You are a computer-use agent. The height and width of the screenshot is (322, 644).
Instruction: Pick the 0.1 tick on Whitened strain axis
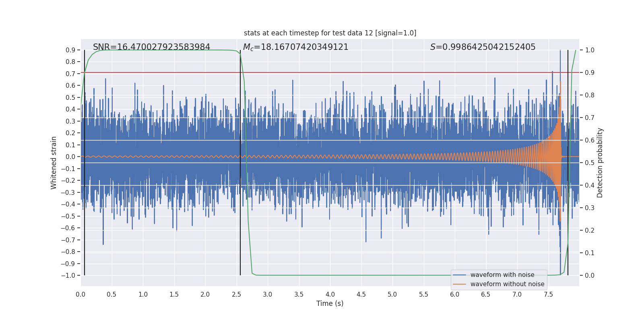click(70, 145)
